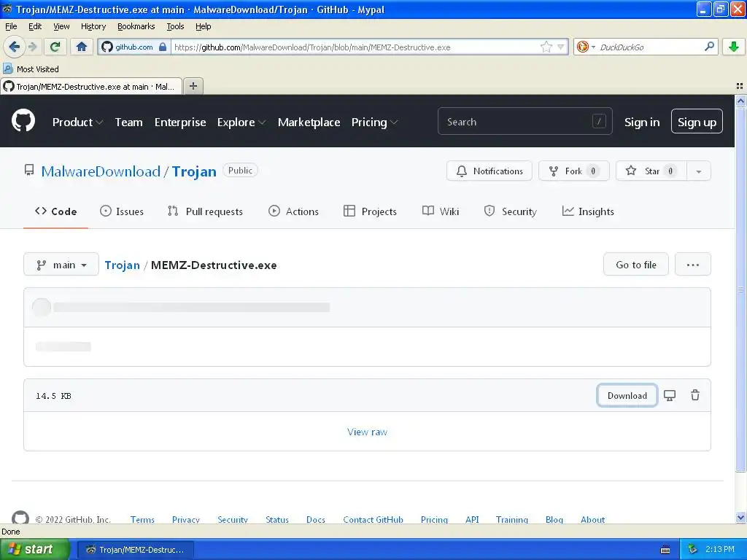Screen dimensions: 747x560
Task: Expand the Product dropdown in GitHub header
Action: tap(77, 122)
